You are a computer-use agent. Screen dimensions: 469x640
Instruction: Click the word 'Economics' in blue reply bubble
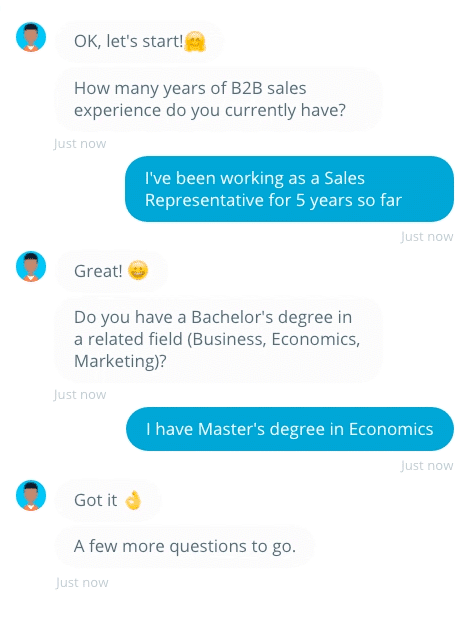(391, 429)
